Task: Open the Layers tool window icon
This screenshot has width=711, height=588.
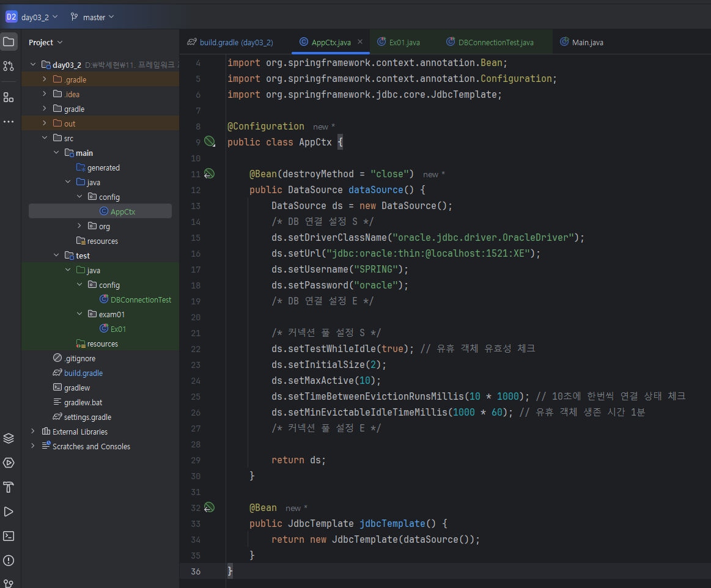Action: tap(9, 438)
